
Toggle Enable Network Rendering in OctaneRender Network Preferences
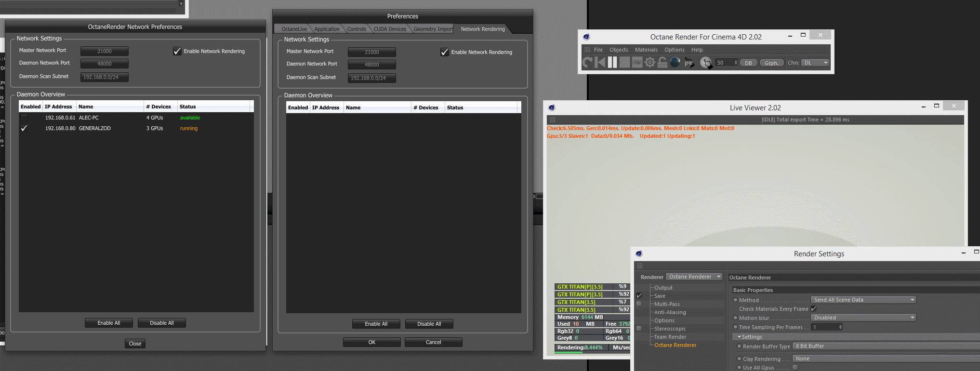pos(177,51)
